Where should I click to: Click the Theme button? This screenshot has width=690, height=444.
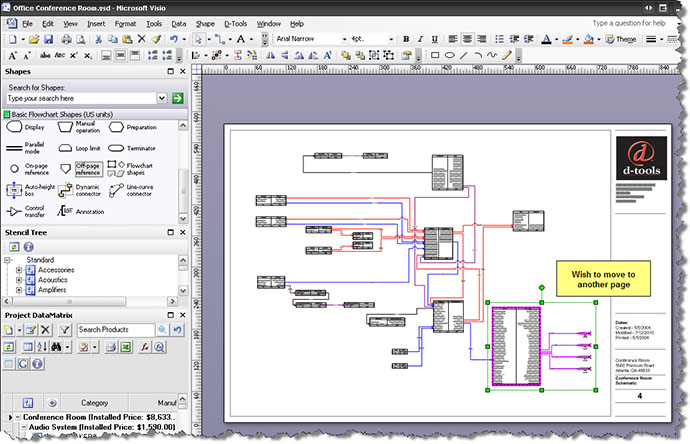621,39
